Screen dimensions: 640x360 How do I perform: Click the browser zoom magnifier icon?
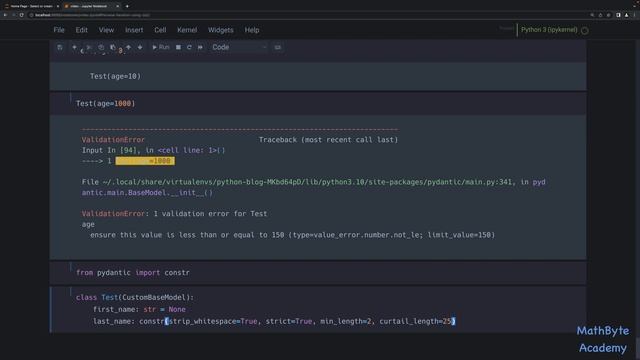(x=592, y=15)
